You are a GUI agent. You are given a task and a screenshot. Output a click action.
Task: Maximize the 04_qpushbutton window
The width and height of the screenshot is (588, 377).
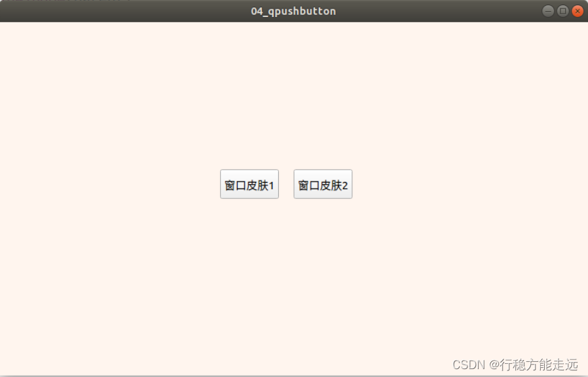click(562, 11)
